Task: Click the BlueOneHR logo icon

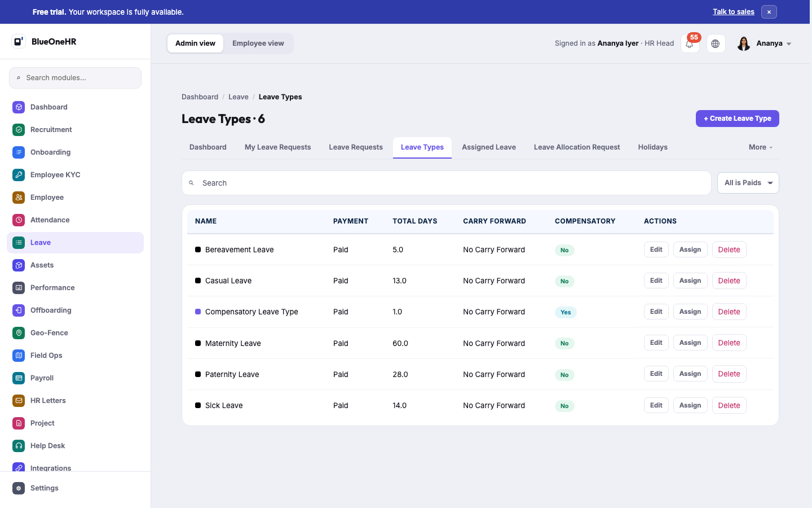Action: click(19, 41)
